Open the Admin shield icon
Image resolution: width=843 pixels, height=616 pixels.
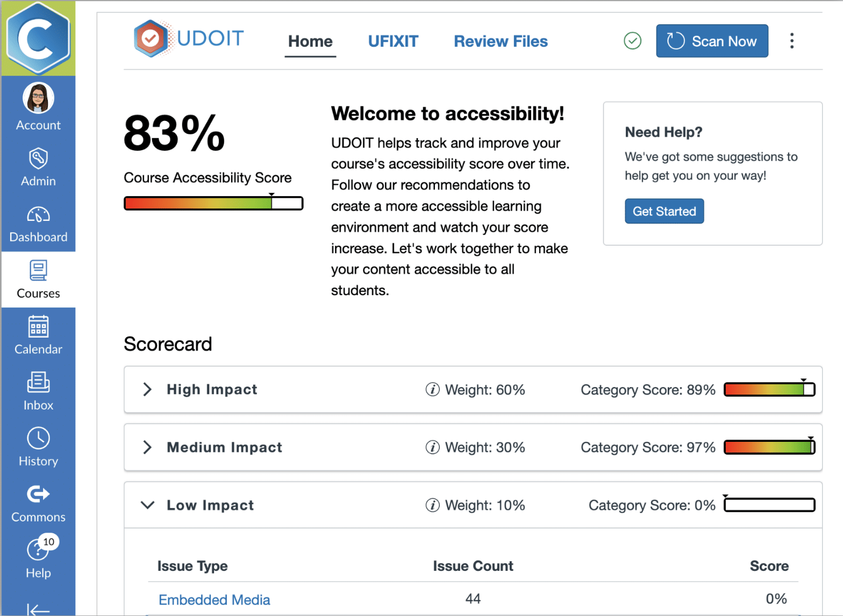[38, 159]
